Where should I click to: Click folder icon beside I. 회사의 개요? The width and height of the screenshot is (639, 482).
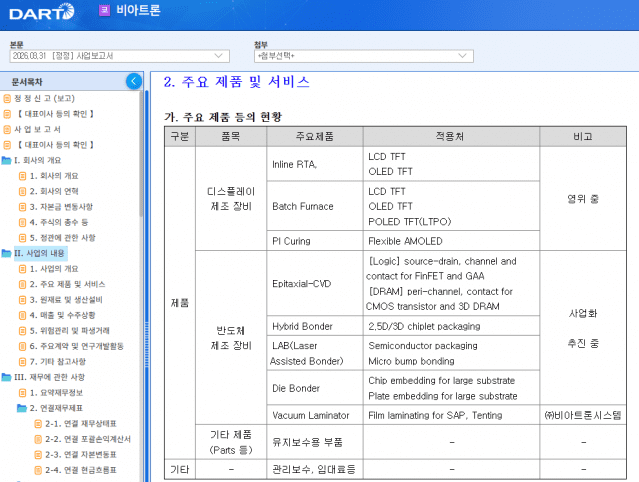click(7, 160)
